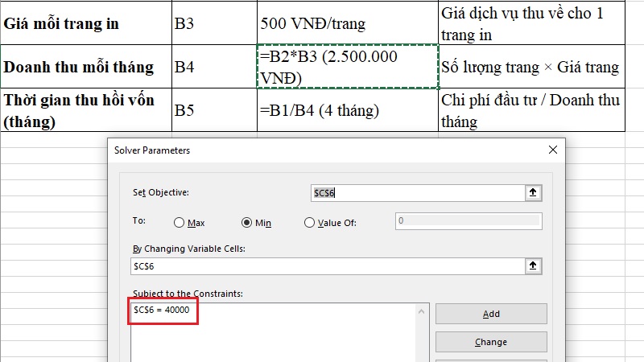Select the B3 reference cell
The height and width of the screenshot is (362, 644).
coord(214,23)
